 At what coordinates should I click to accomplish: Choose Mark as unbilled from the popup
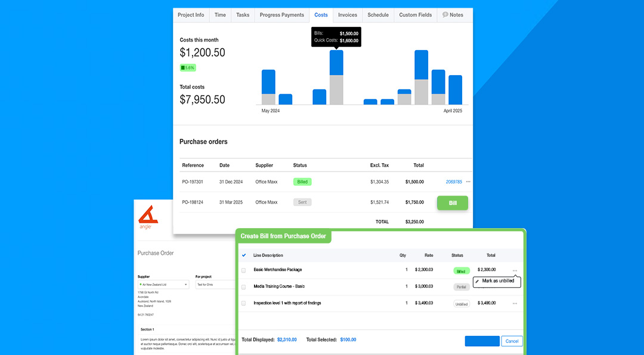[497, 282]
